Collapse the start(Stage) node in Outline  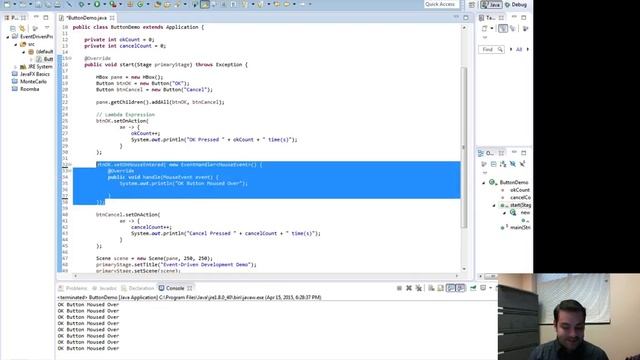494,205
